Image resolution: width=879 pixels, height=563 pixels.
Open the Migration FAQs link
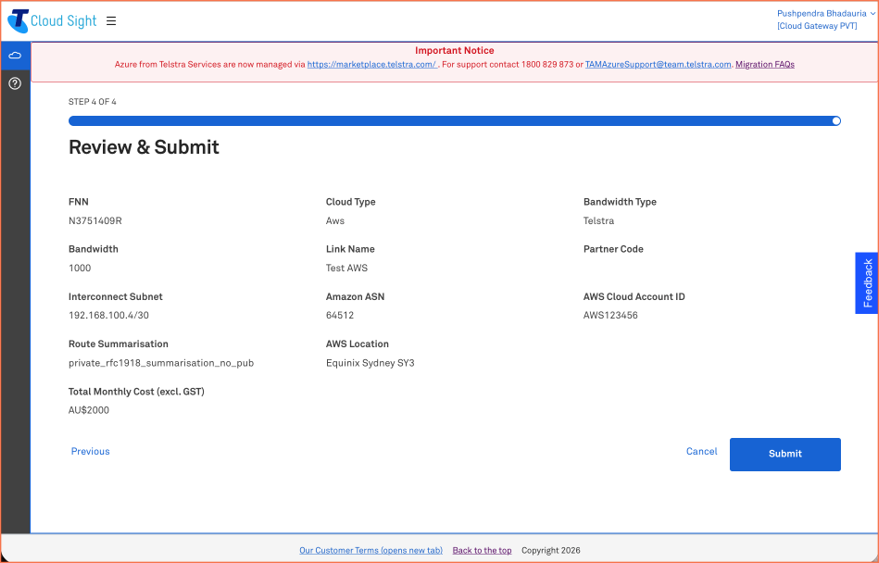pyautogui.click(x=765, y=64)
